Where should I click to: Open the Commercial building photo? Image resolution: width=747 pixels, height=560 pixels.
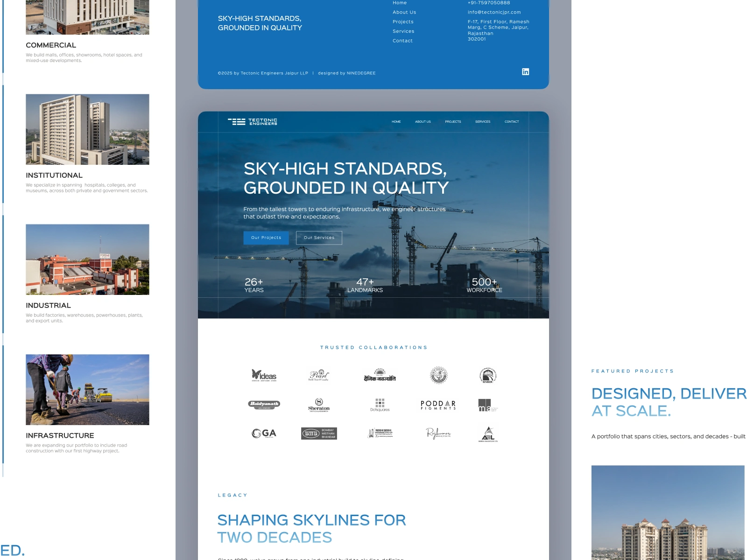[88, 17]
